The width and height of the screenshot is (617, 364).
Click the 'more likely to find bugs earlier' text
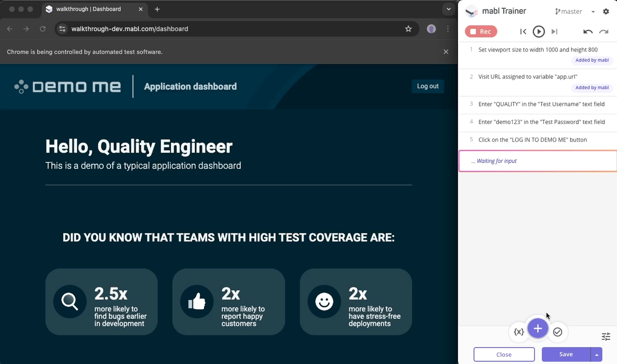click(x=121, y=316)
